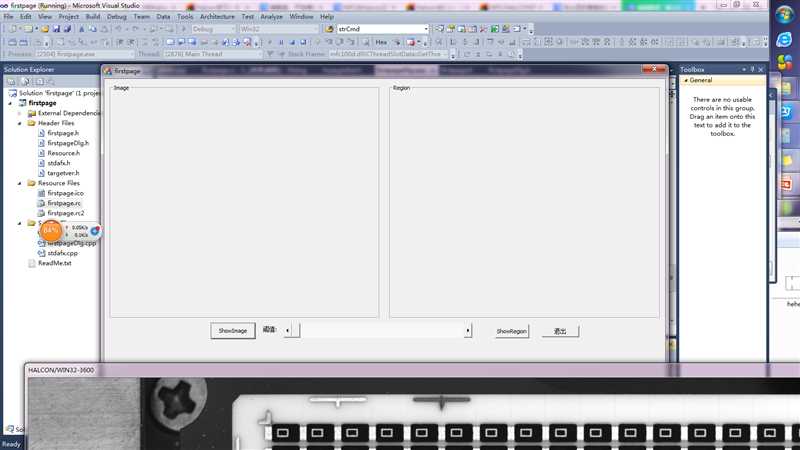The height and width of the screenshot is (450, 800).
Task: Click first icon in Solution Explorer toolbar
Action: 12,82
